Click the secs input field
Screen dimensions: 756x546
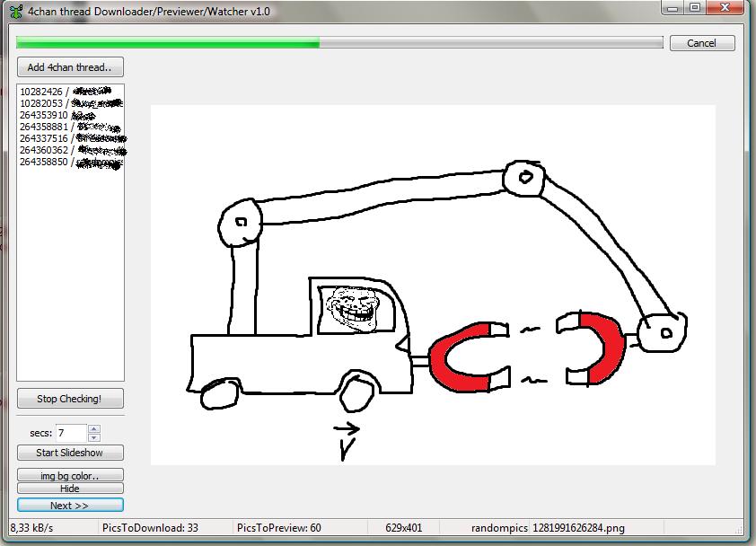click(71, 433)
